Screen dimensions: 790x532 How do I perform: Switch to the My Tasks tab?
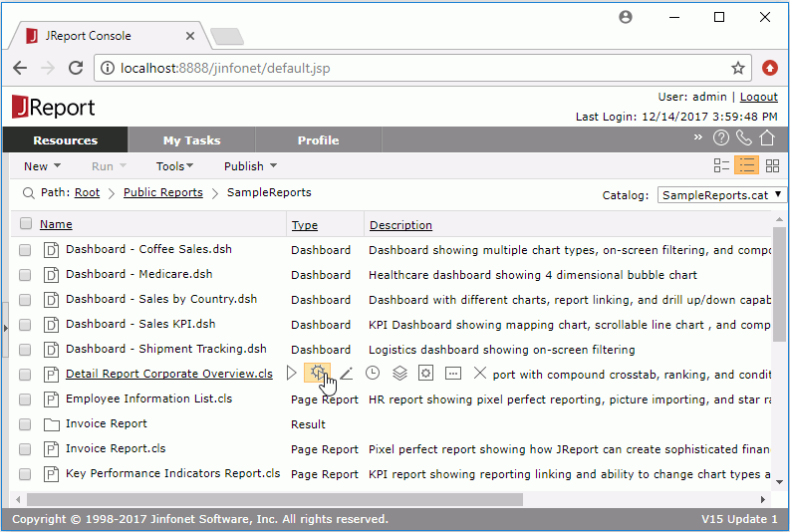coord(191,140)
